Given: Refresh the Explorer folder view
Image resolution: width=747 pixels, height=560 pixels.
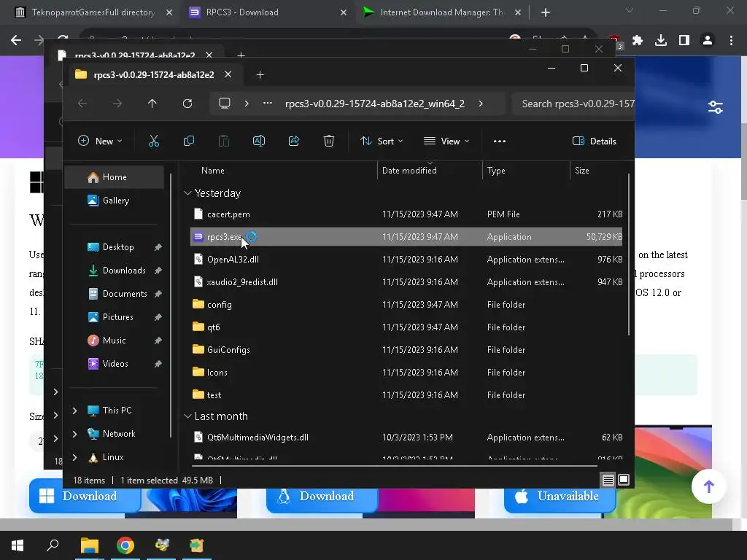Looking at the screenshot, I should 187,104.
